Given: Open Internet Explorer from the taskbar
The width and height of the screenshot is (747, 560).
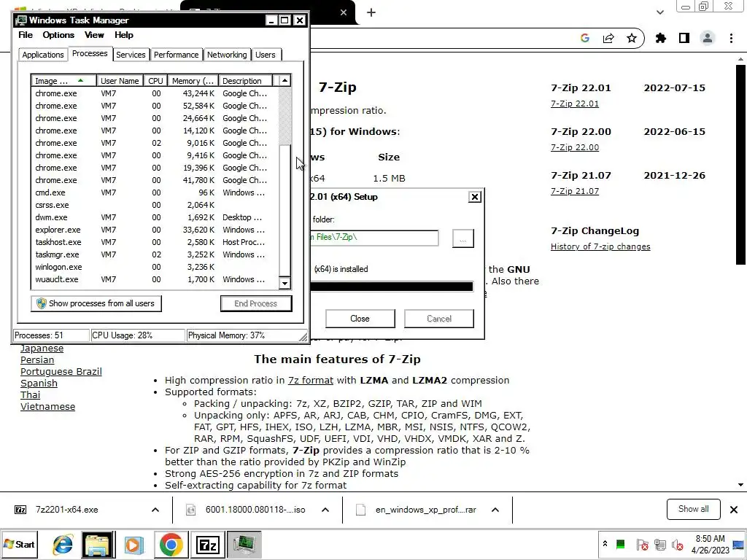Looking at the screenshot, I should pyautogui.click(x=63, y=544).
